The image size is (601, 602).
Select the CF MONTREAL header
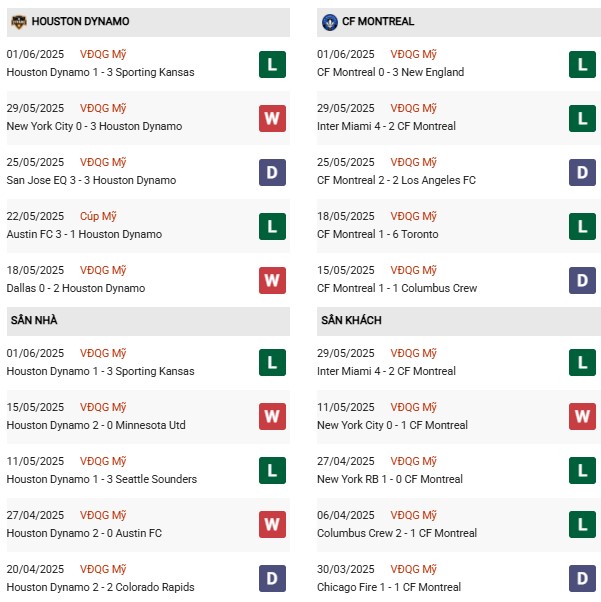459,22
